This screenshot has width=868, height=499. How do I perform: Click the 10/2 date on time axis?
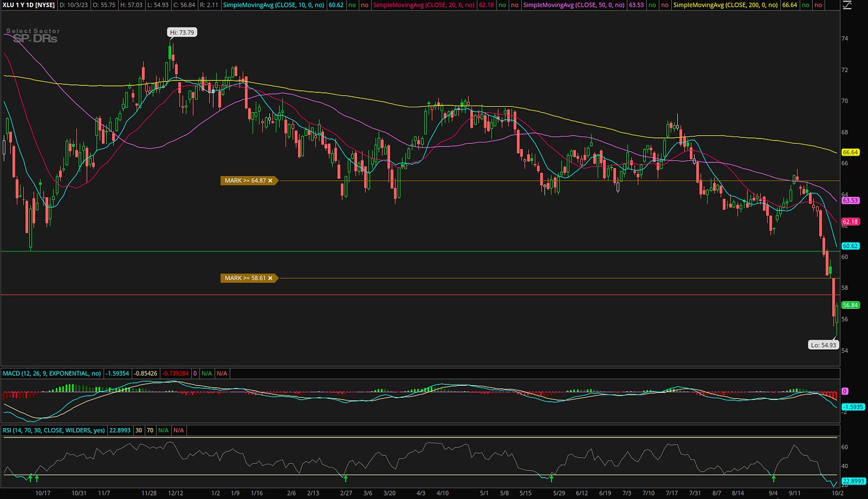click(837, 494)
